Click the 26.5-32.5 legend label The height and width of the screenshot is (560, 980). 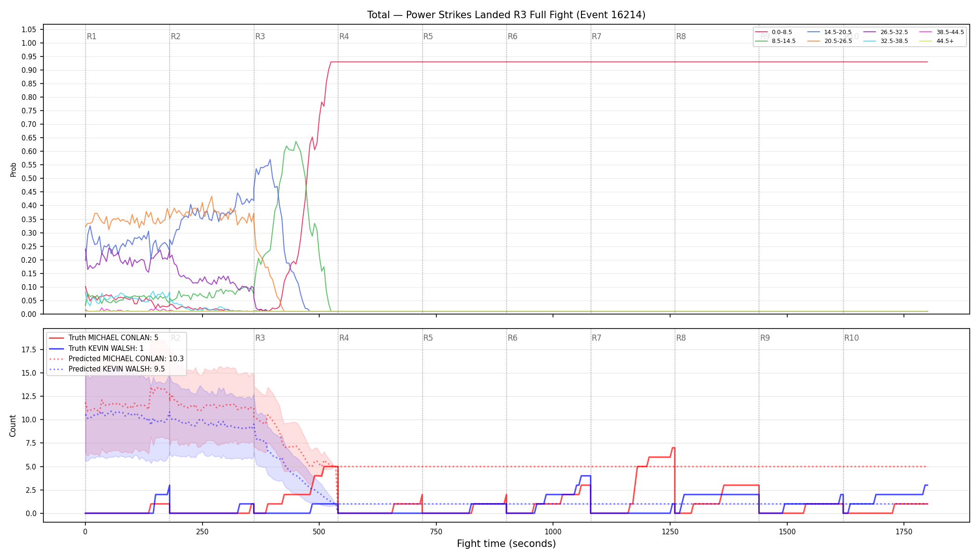tap(894, 32)
